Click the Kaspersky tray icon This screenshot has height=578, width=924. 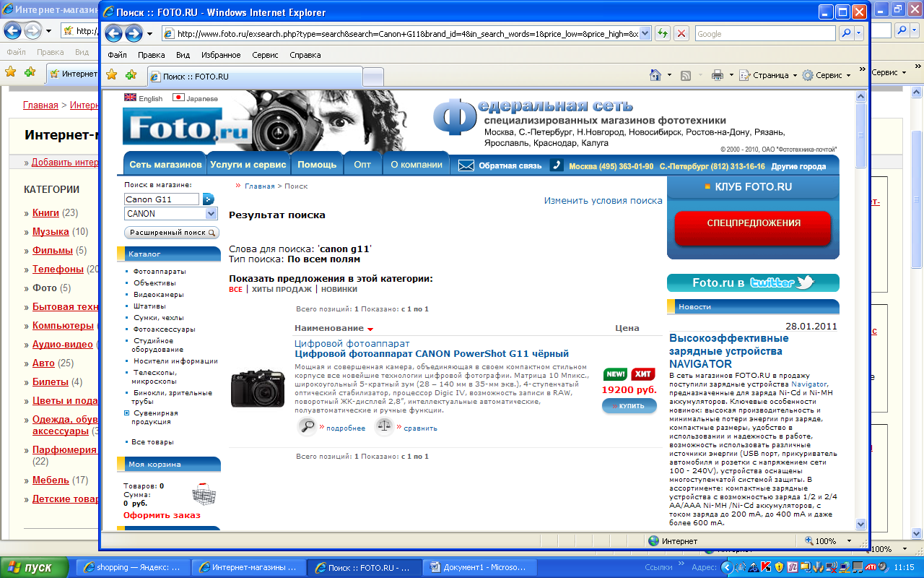coord(766,567)
